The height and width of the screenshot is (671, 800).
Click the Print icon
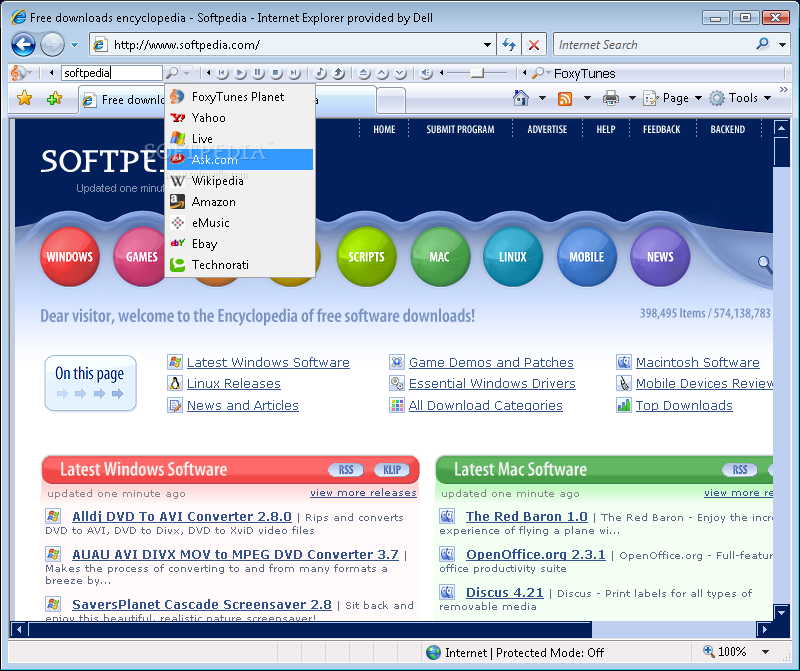point(611,97)
